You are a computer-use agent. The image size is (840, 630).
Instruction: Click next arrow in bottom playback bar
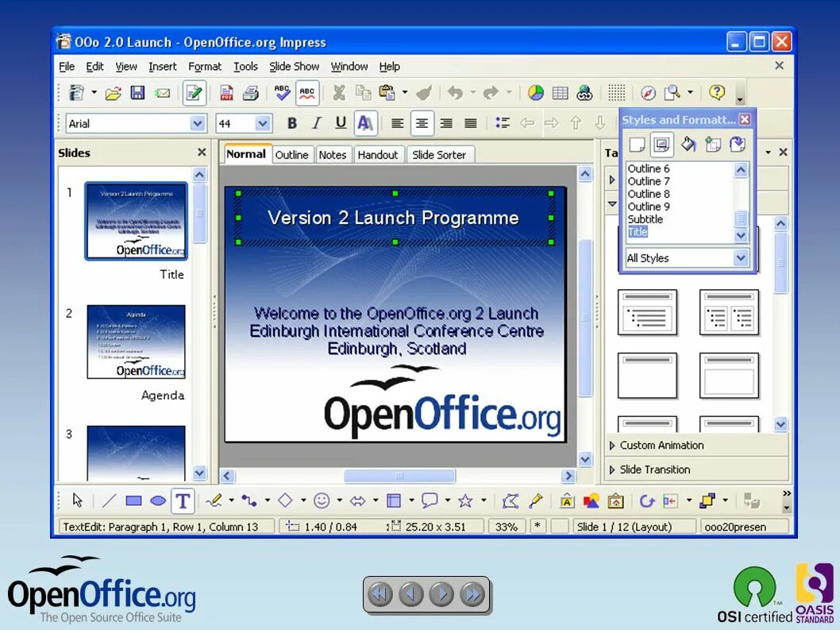click(442, 594)
